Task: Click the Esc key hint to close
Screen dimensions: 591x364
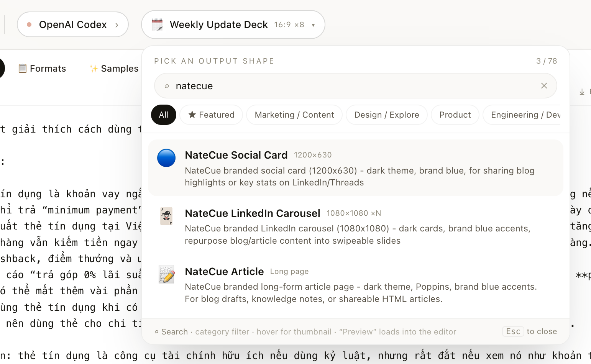Action: pyautogui.click(x=513, y=331)
